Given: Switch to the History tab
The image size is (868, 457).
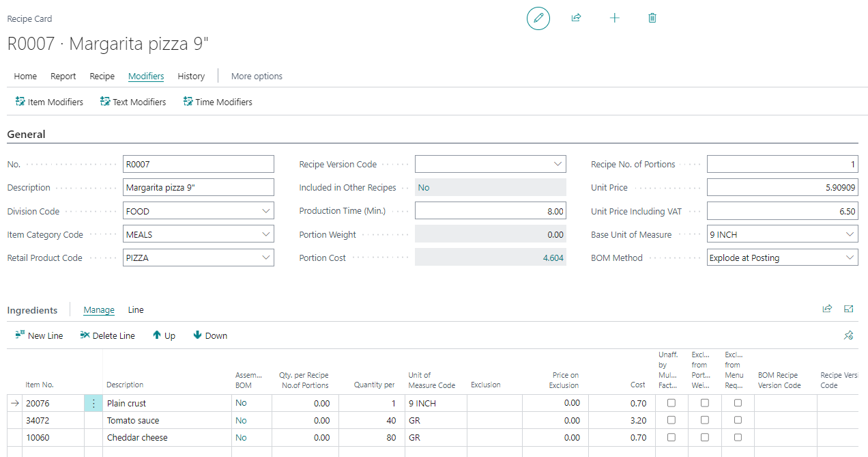Looking at the screenshot, I should coord(191,77).
